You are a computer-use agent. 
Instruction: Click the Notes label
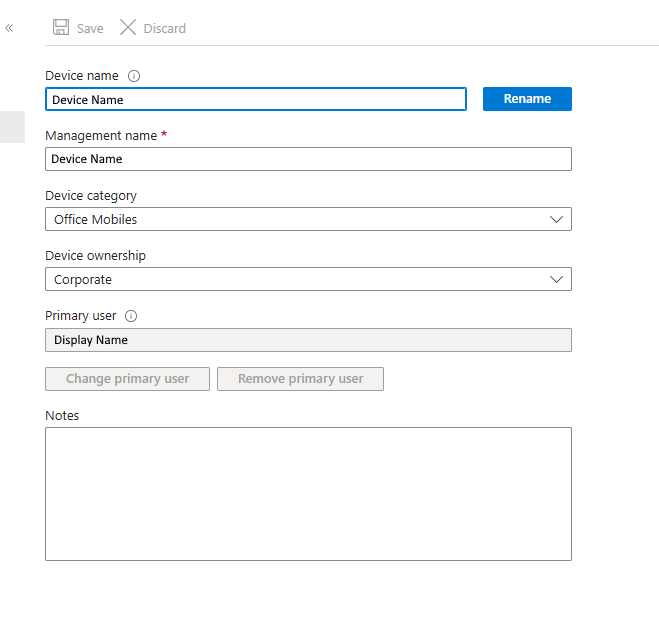point(62,416)
